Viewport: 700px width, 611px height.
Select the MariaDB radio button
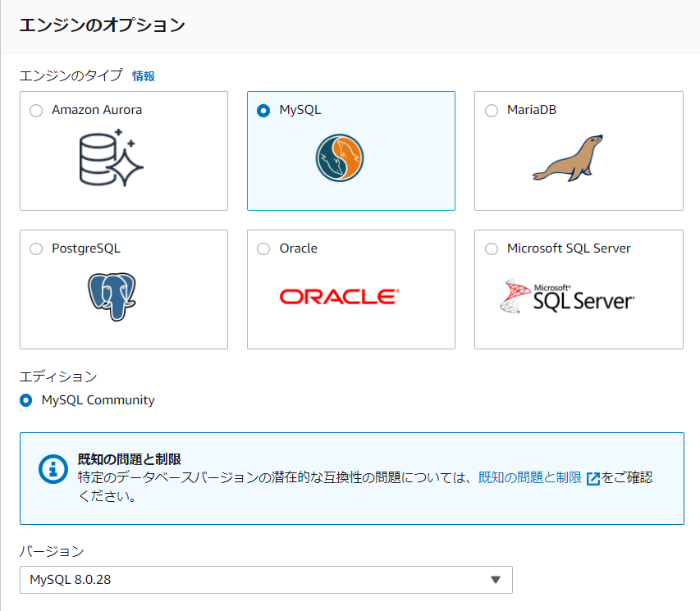click(492, 110)
